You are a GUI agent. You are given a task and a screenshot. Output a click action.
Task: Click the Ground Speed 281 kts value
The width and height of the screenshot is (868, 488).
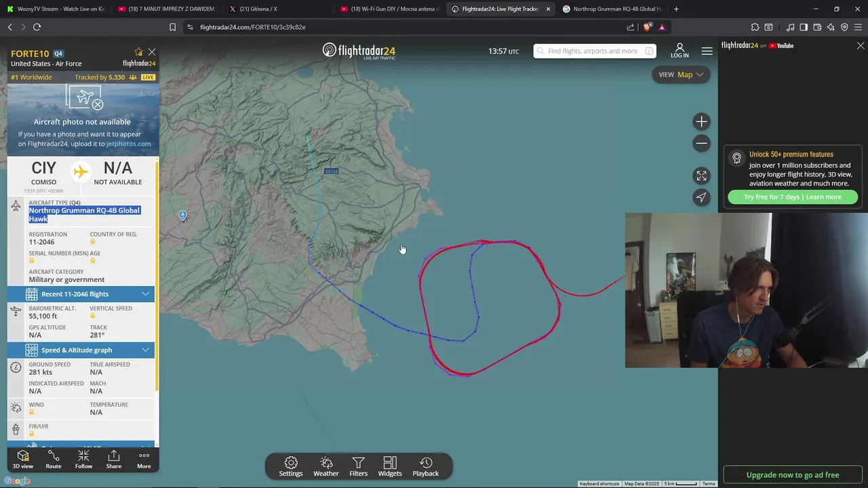(x=40, y=372)
